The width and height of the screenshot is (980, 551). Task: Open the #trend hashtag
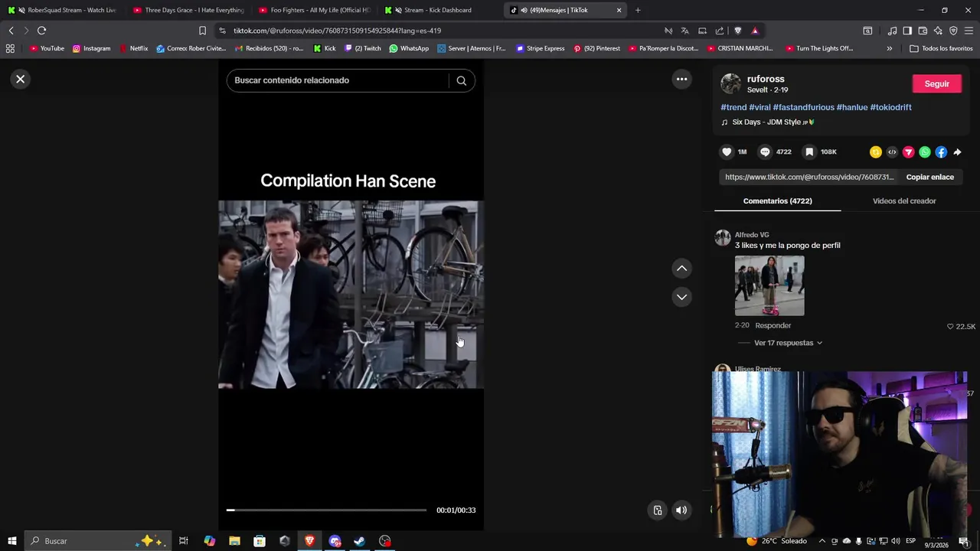click(733, 107)
